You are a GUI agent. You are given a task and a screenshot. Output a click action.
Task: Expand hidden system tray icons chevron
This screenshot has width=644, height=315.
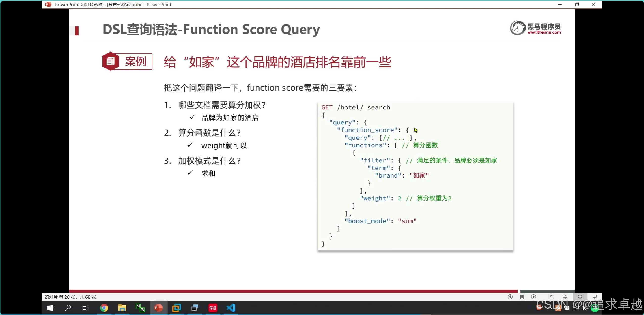click(x=549, y=308)
